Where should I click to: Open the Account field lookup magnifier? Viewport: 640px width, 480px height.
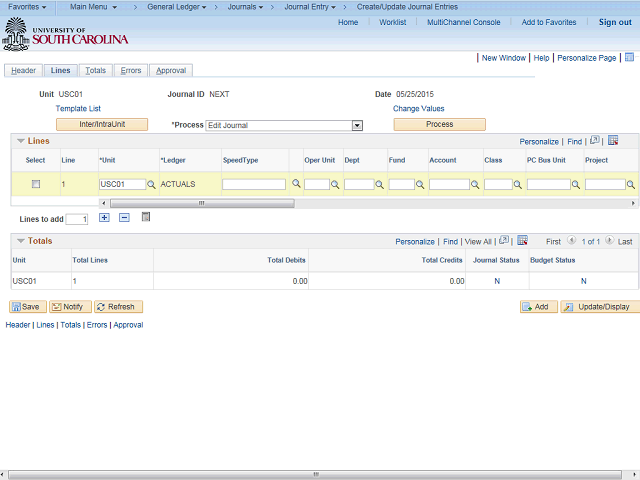click(x=475, y=184)
